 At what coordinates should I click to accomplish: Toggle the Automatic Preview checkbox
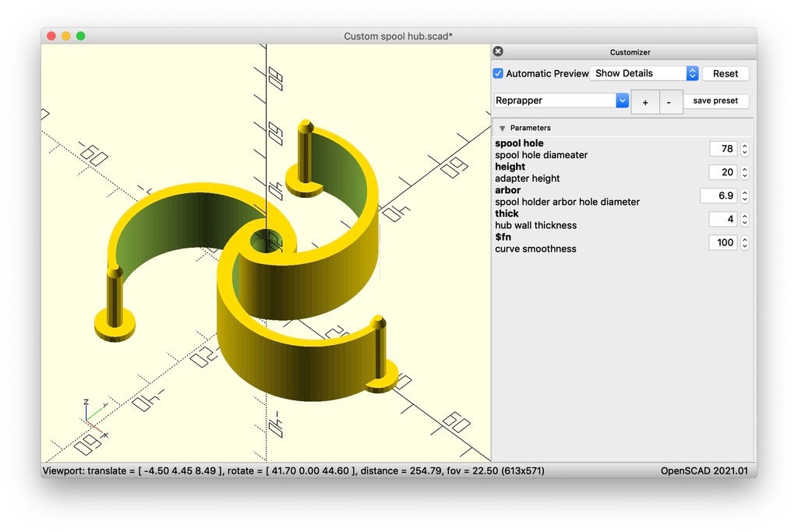[x=499, y=73]
